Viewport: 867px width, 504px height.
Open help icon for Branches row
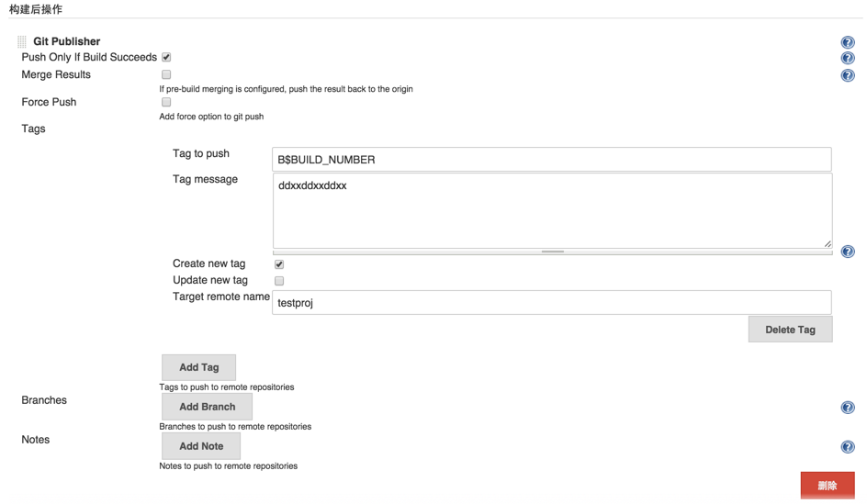(847, 408)
